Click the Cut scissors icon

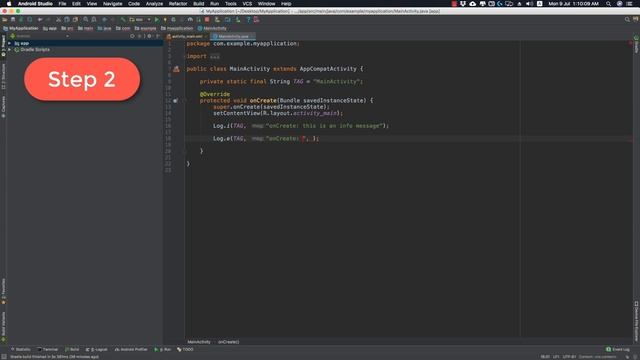(59, 20)
